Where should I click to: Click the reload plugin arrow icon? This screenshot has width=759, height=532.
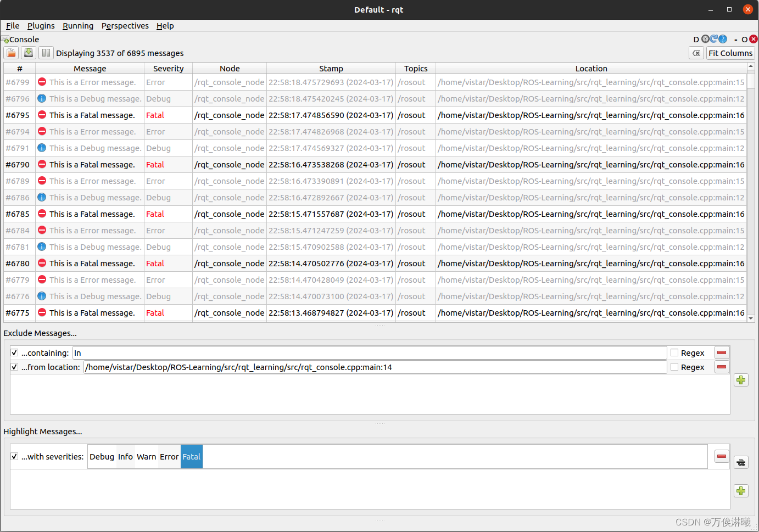click(714, 39)
